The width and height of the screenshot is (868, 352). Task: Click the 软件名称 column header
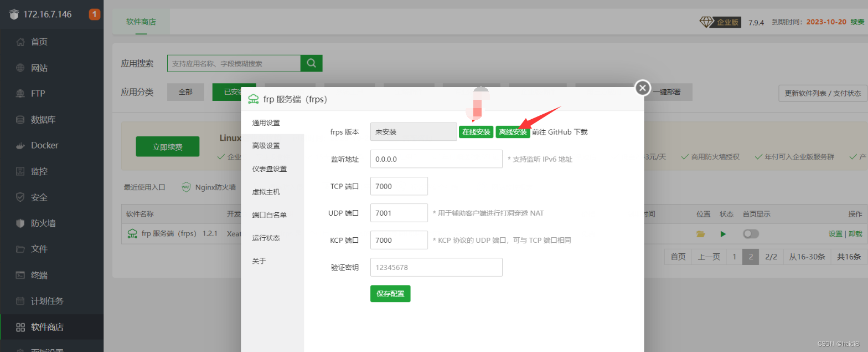[139, 214]
